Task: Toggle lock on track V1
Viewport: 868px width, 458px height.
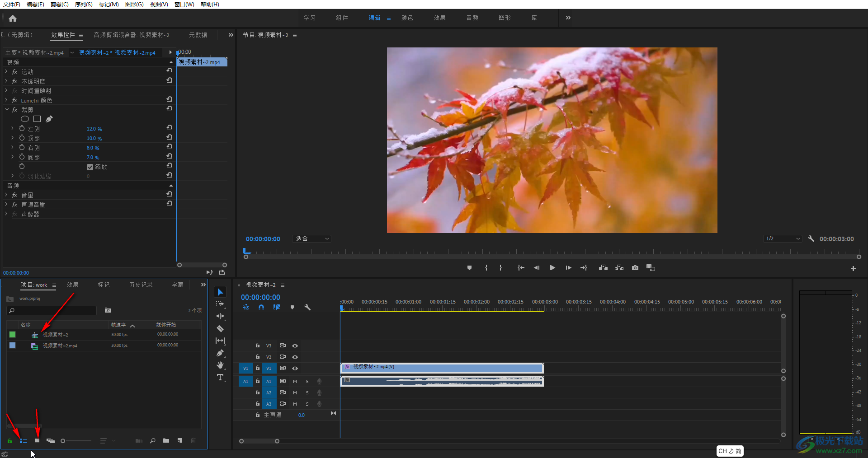Action: tap(257, 368)
